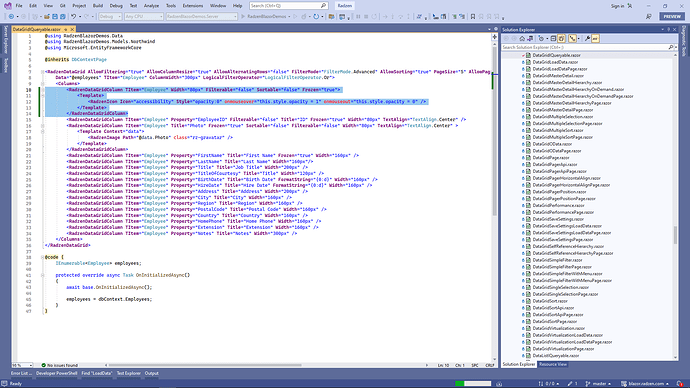Select DataListQueryable.razor in Solution Explorer
Viewport: 690px width, 388px height.
556,355
